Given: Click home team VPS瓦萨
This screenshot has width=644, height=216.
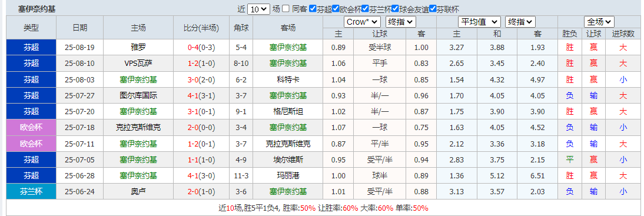Looking at the screenshot, I should coord(138,64).
